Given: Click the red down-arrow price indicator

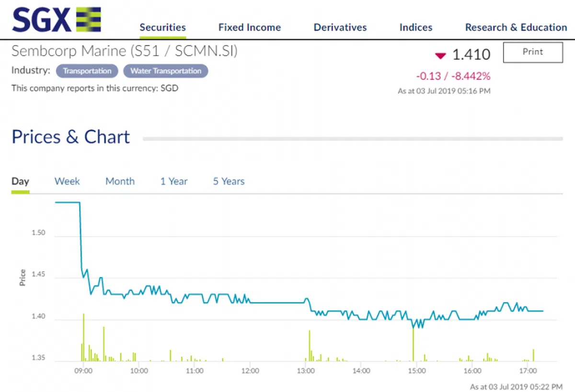Looking at the screenshot, I should pos(440,56).
